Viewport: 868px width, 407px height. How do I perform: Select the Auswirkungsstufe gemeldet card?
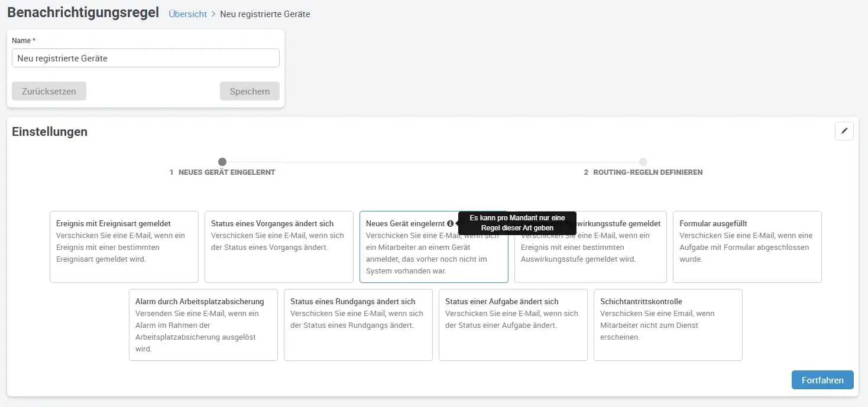[x=590, y=254]
